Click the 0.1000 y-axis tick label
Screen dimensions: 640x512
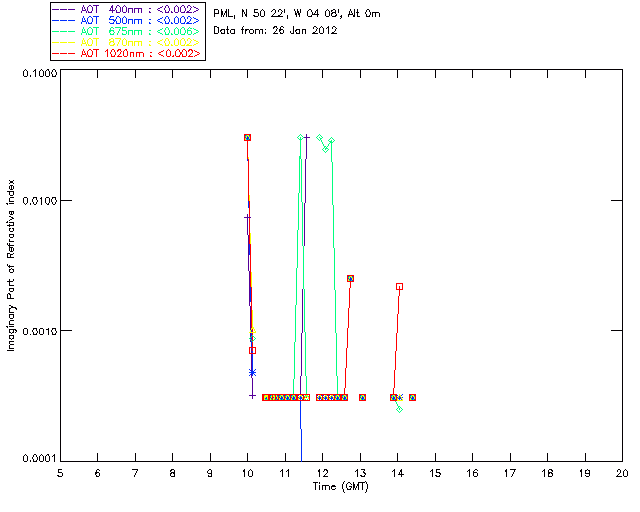click(39, 73)
